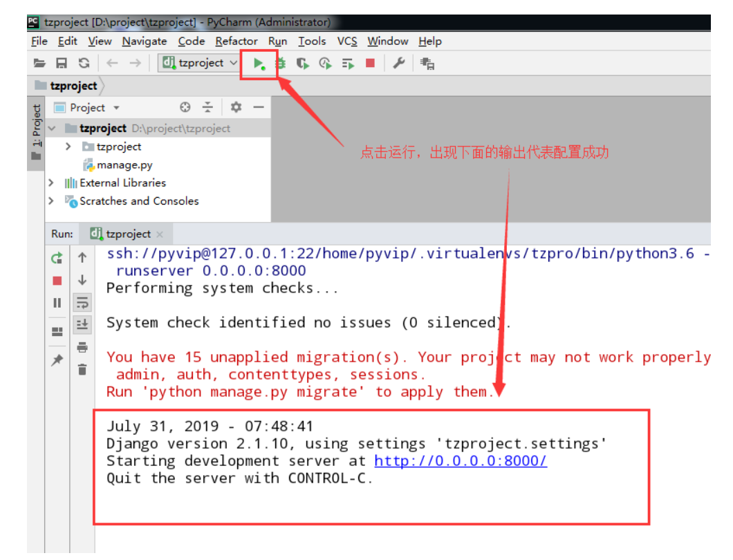Open the View menu

click(x=100, y=41)
